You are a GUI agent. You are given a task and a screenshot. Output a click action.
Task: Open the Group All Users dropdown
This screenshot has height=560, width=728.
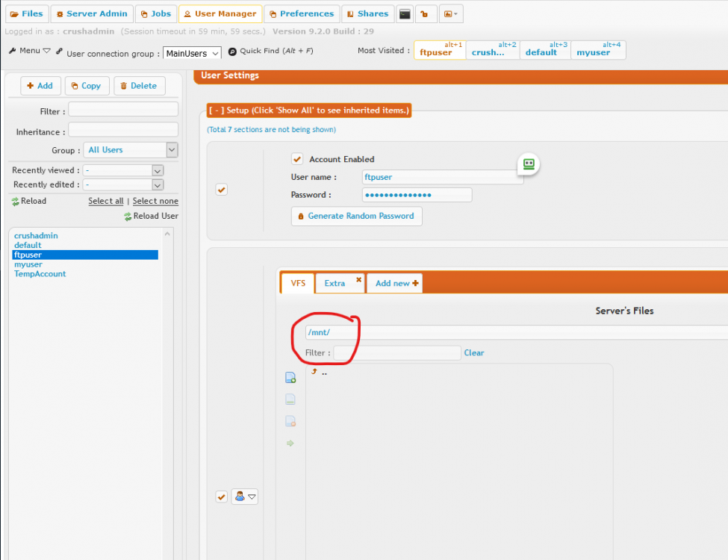pyautogui.click(x=131, y=150)
